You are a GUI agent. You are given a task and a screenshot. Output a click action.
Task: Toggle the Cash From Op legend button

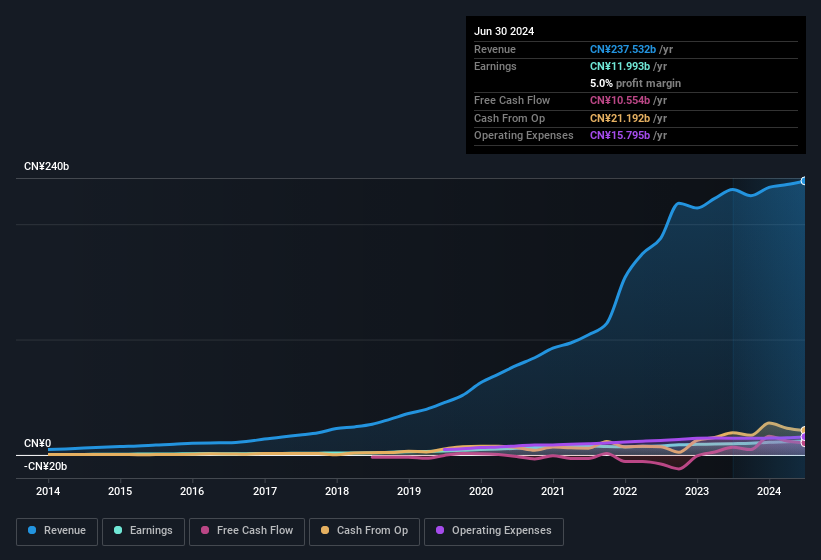[x=364, y=531]
